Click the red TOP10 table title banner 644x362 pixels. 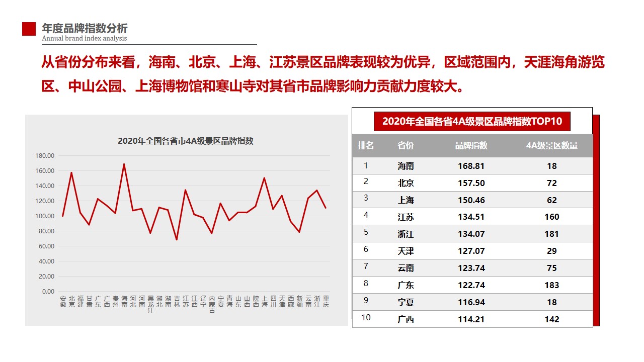point(472,121)
